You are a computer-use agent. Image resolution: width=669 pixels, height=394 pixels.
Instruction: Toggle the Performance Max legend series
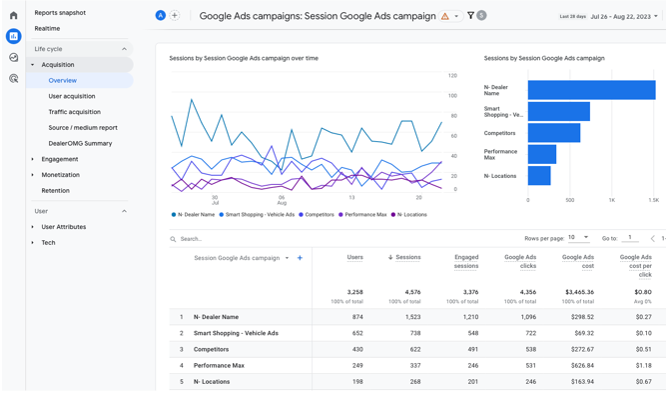click(363, 215)
